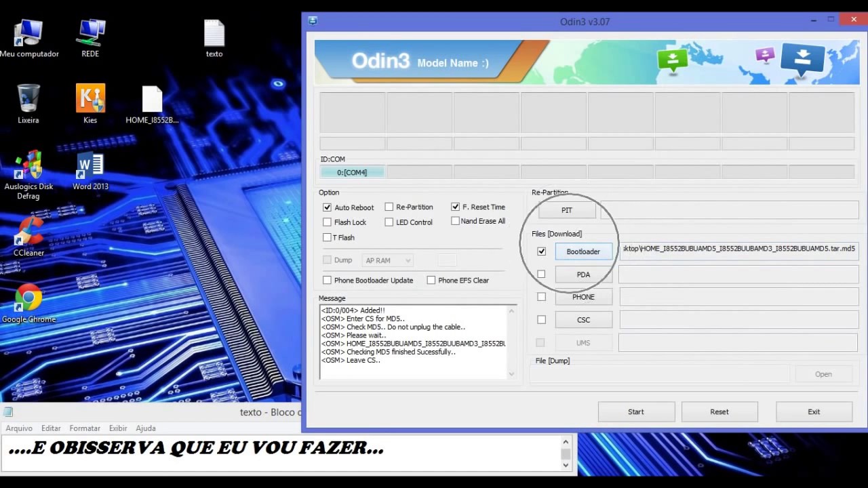Click Message log scrollbar up arrow

click(x=512, y=310)
